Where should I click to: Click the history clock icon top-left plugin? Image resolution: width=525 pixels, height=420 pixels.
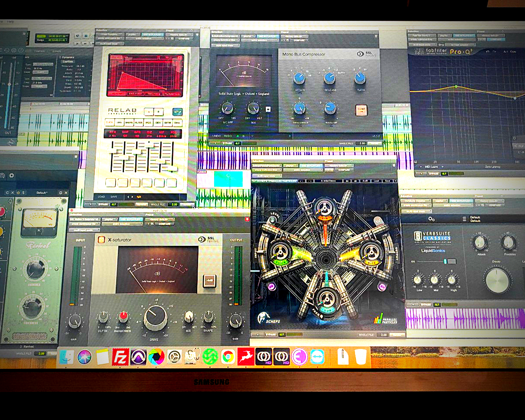tap(7, 50)
